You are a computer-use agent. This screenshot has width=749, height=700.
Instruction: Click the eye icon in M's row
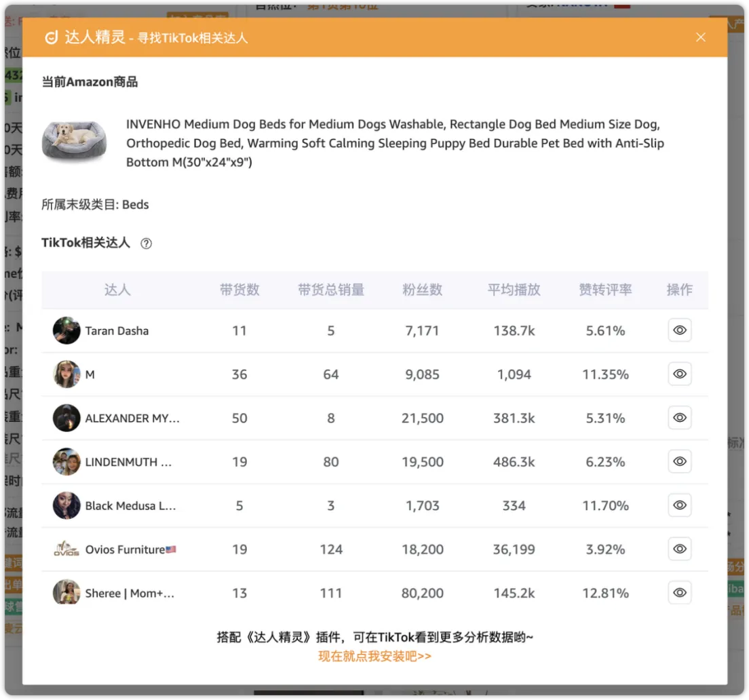coord(679,374)
